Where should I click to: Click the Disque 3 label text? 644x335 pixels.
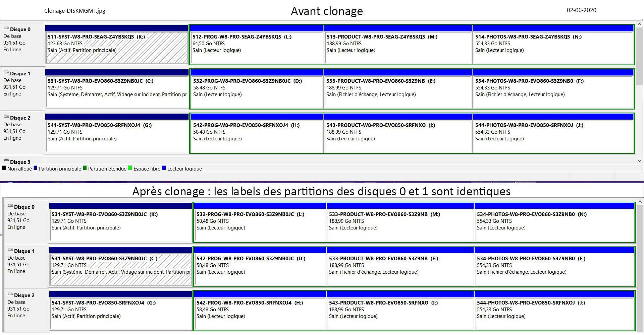pyautogui.click(x=20, y=162)
